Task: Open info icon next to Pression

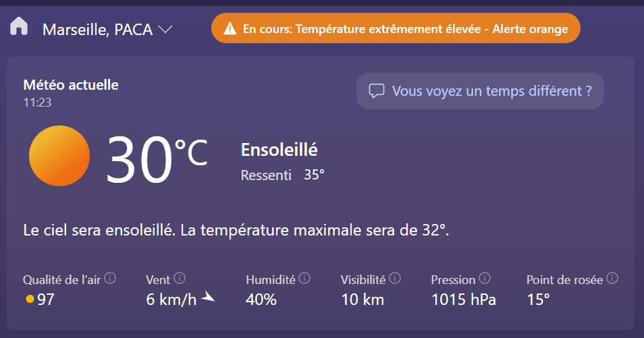Action: (x=485, y=278)
